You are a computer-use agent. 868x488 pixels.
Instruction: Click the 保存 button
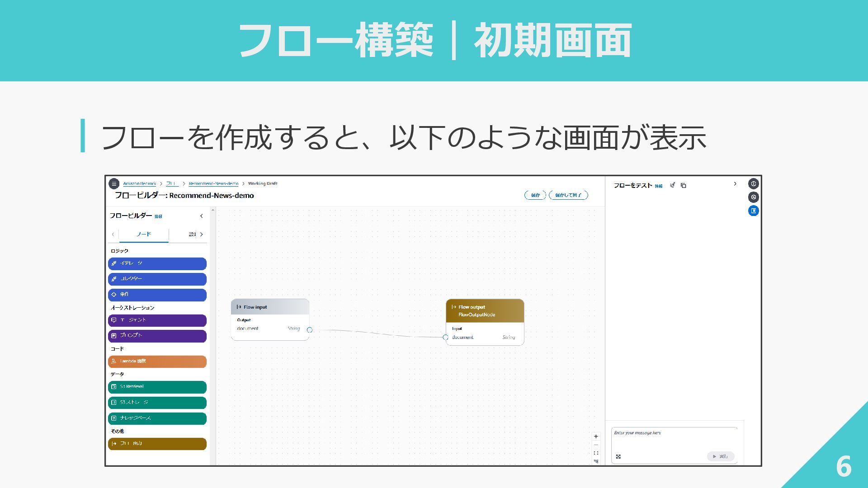point(535,195)
